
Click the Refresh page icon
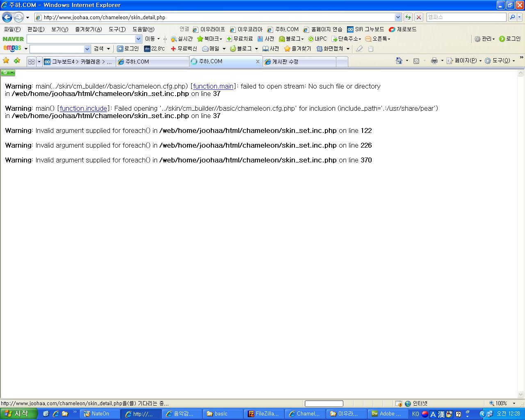pos(408,17)
